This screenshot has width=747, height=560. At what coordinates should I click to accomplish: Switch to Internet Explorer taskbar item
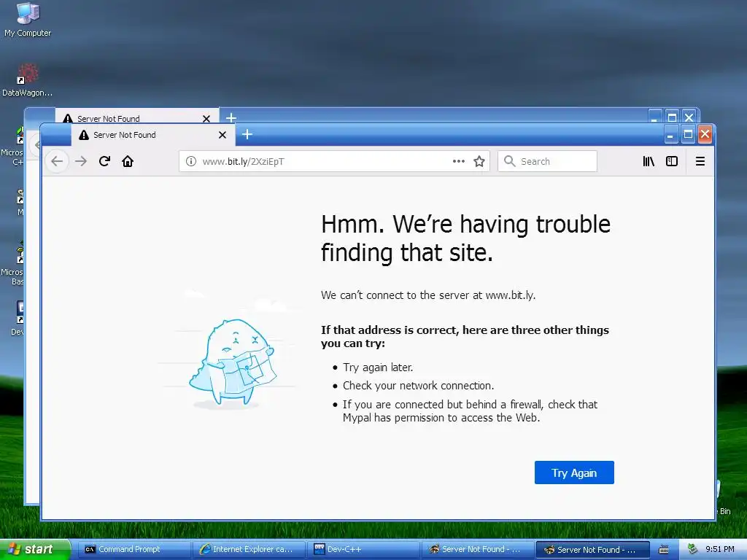[x=249, y=550]
